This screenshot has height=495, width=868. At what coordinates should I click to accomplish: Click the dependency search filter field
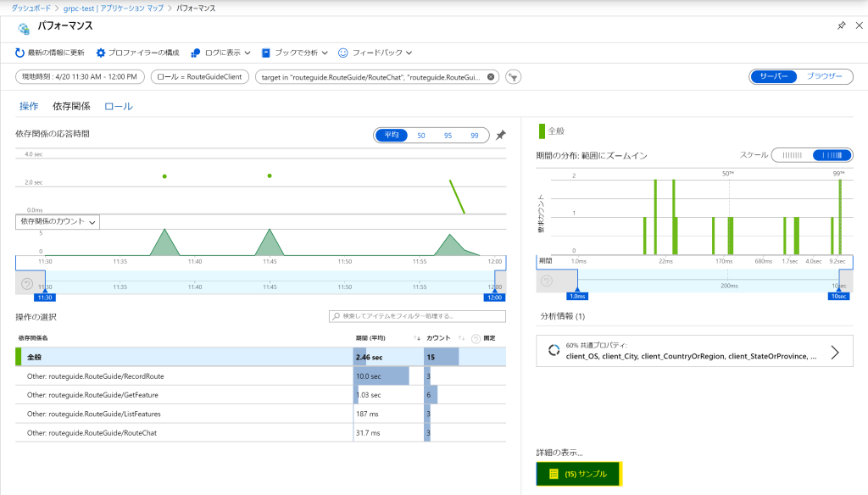tap(417, 316)
